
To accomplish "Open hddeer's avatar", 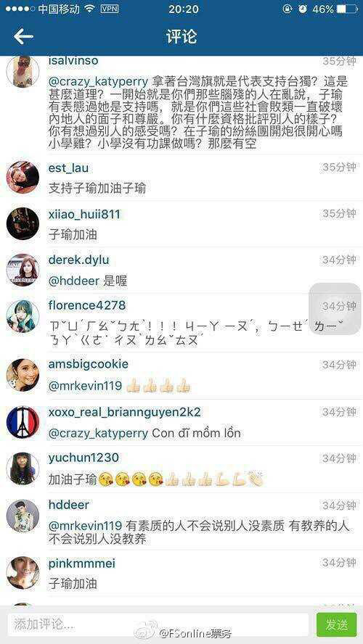I will [x=23, y=516].
